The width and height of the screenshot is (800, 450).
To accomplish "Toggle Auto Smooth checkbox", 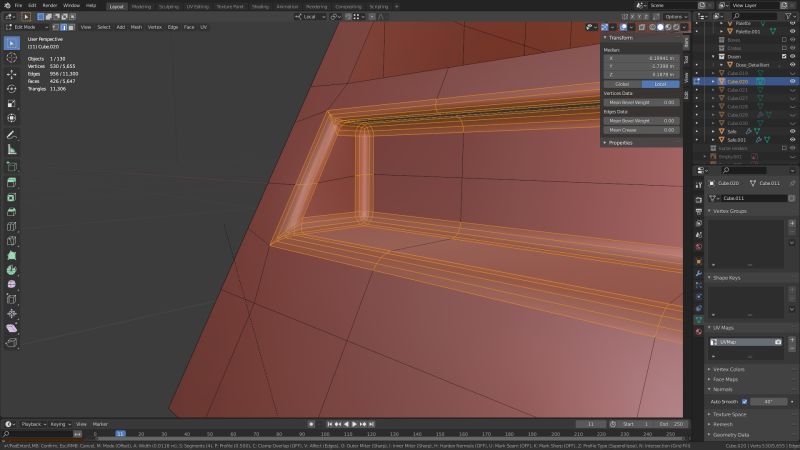I will 744,402.
